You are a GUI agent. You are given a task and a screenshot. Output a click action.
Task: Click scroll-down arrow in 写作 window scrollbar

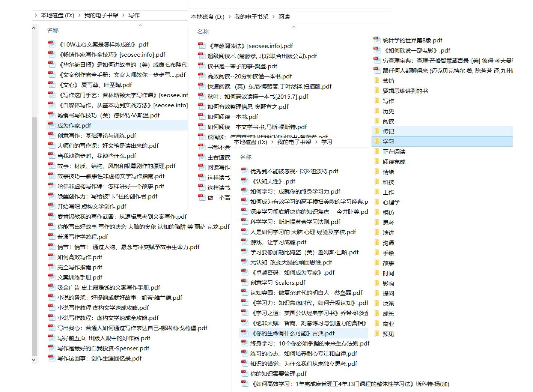(x=34, y=360)
